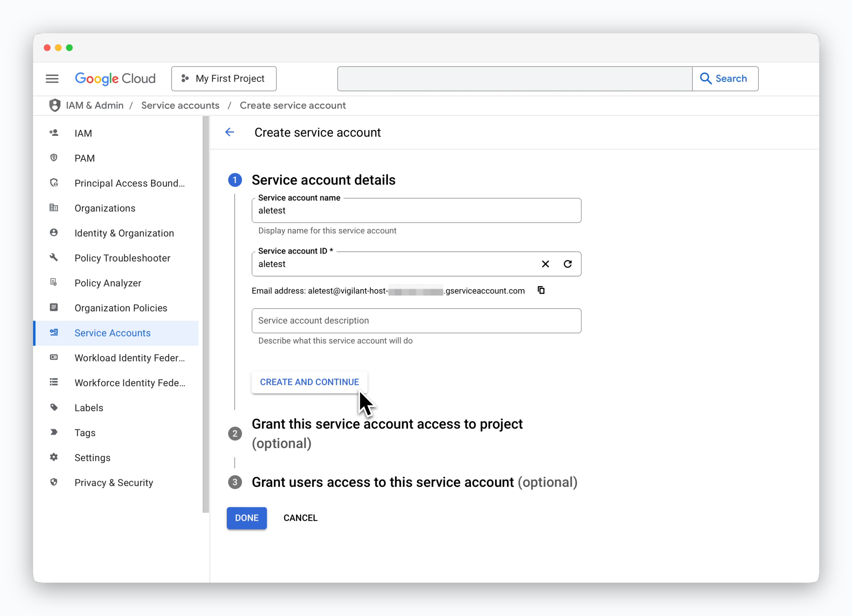Click the Policy Troubleshooter wrench icon

pyautogui.click(x=54, y=258)
